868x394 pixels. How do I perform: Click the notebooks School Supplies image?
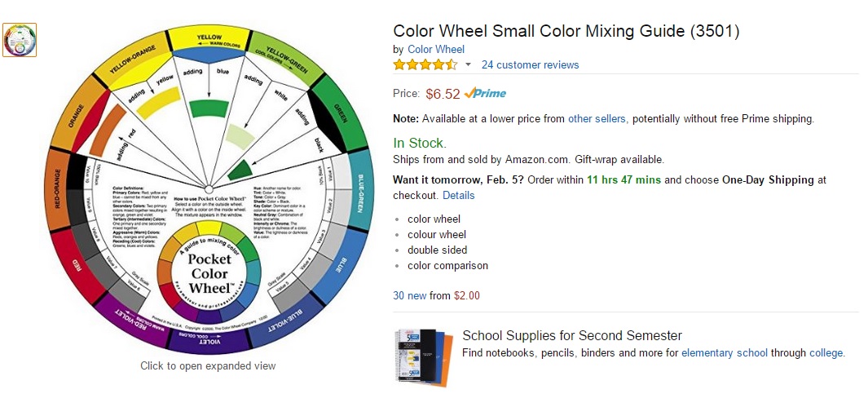click(x=422, y=356)
